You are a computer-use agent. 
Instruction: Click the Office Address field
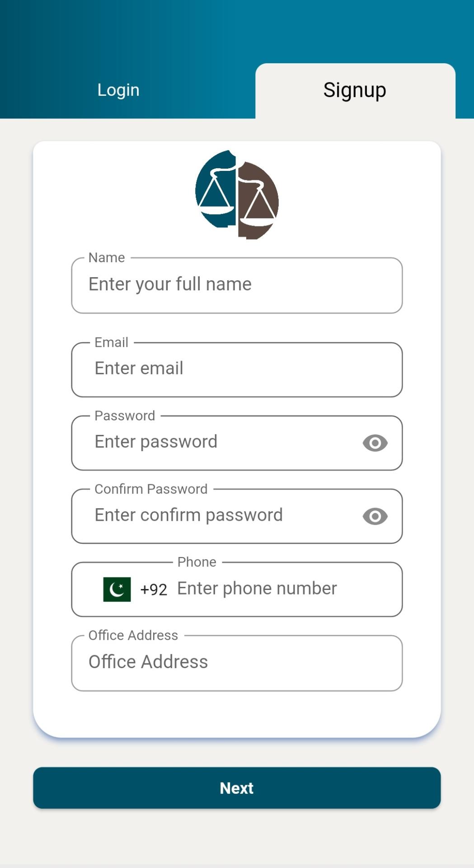[x=203, y=662]
